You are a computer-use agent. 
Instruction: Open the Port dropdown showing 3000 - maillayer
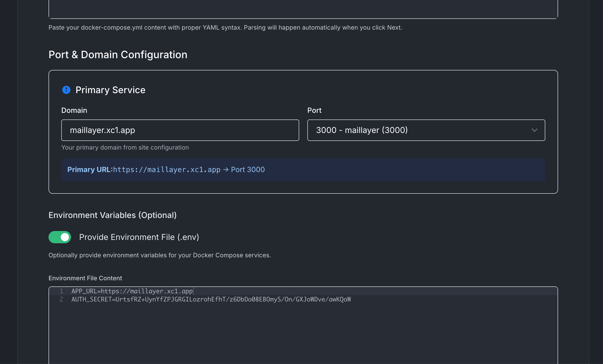pos(426,130)
